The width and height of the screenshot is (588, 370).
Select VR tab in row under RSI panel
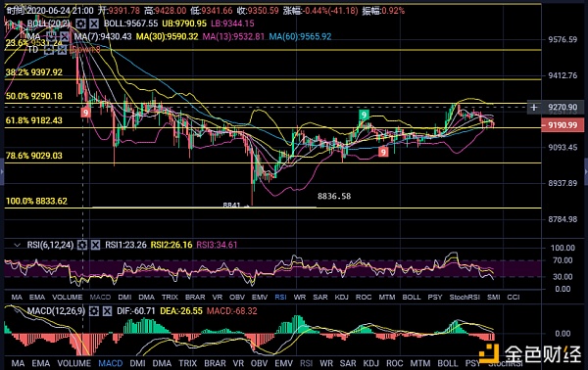tap(218, 297)
